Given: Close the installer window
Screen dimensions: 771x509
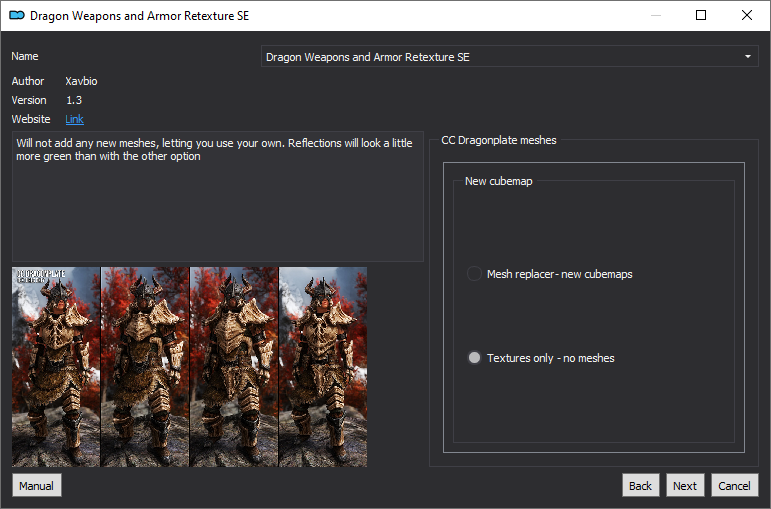Looking at the screenshot, I should point(747,15).
